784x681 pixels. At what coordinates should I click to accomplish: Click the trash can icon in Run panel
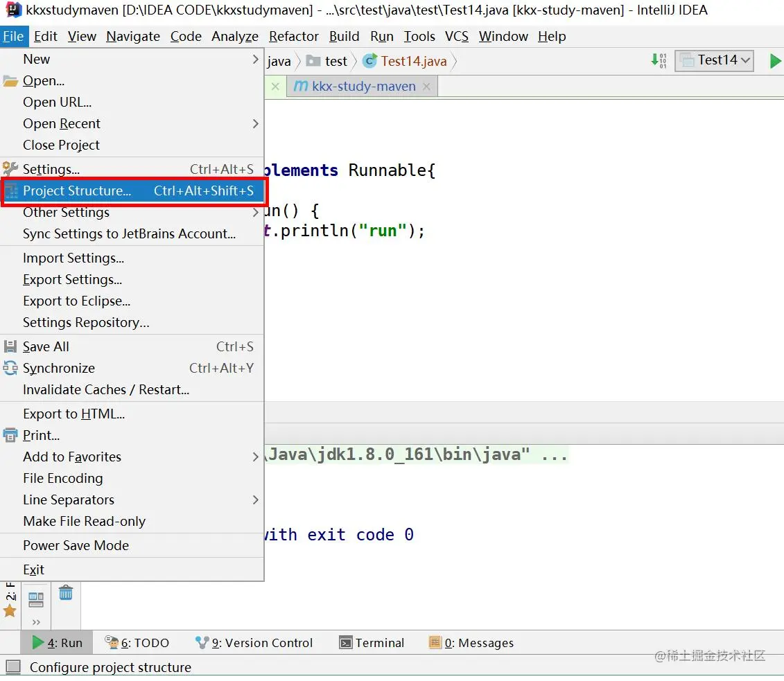coord(66,593)
